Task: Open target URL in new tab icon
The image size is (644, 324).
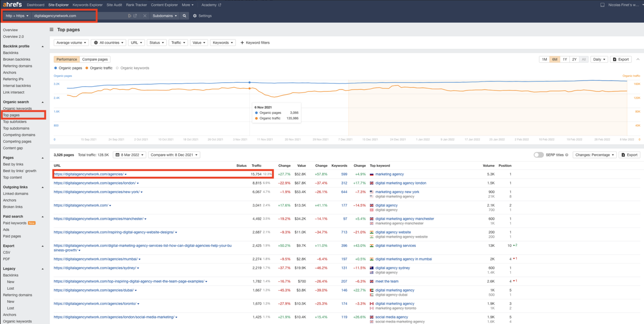Action: coord(135,16)
